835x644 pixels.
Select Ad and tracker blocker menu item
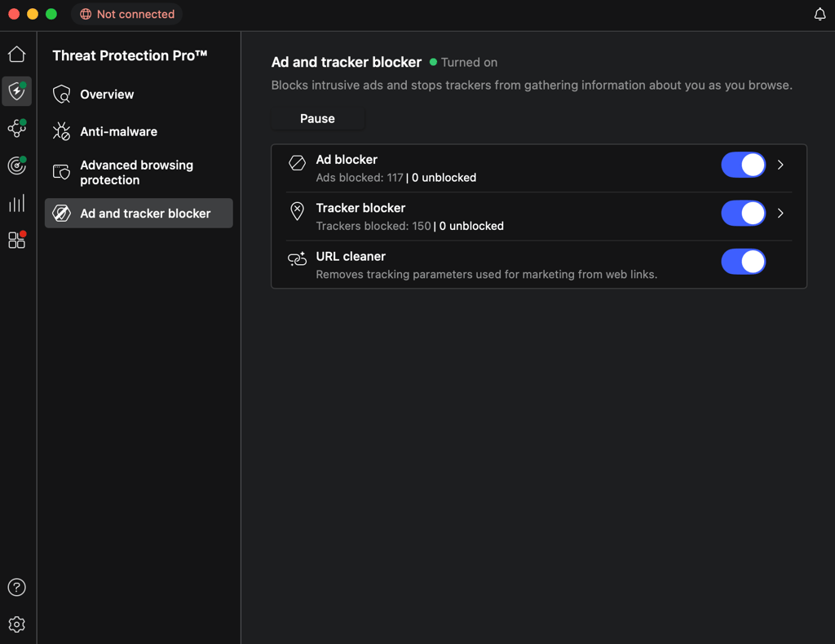pos(139,214)
